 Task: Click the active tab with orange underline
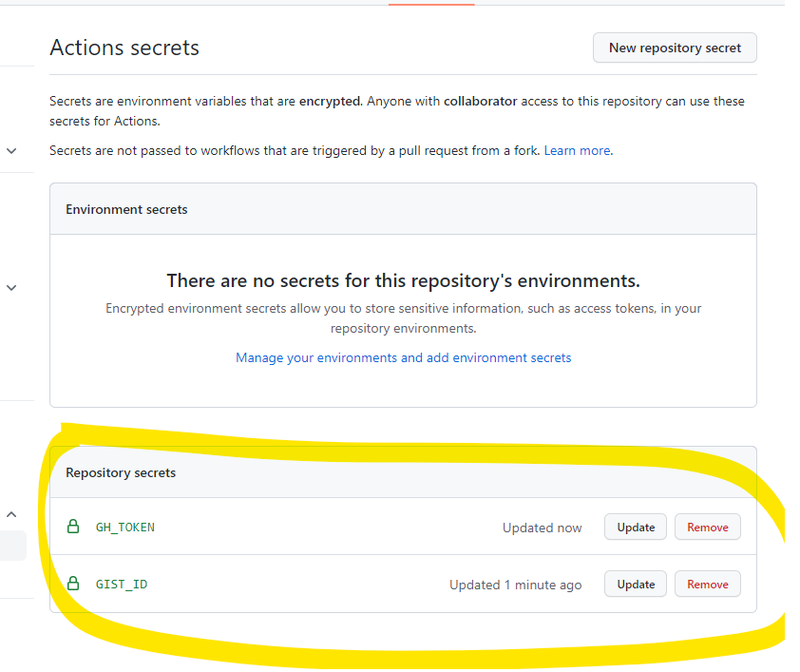[431, 3]
